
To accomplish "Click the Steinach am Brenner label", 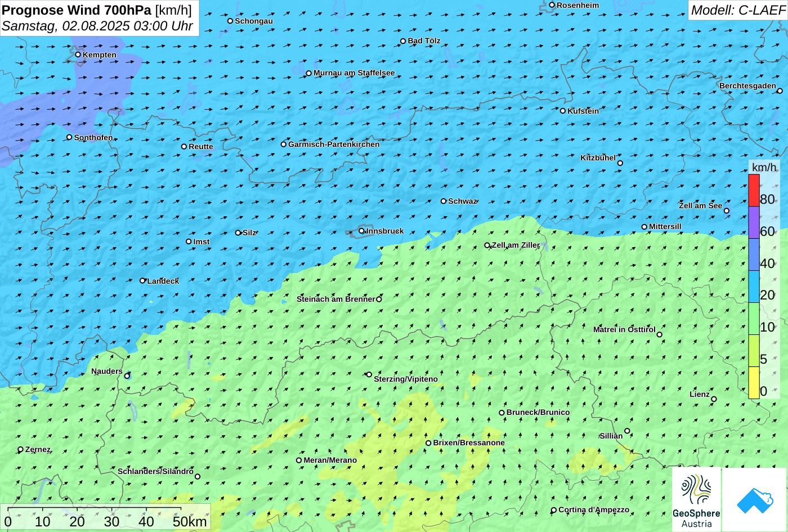I will point(336,299).
